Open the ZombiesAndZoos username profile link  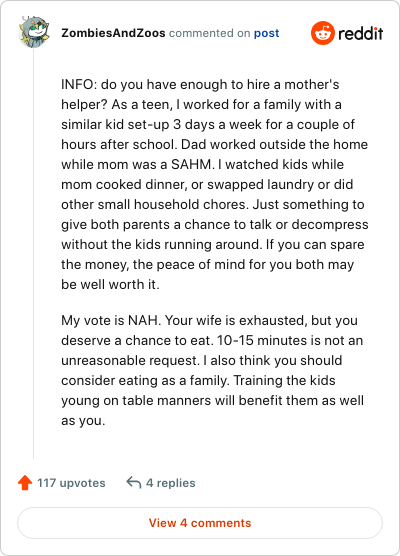pos(113,33)
